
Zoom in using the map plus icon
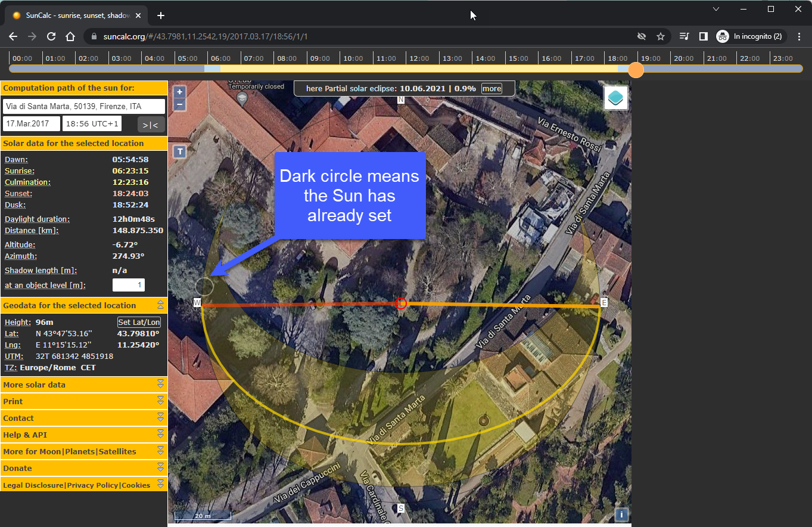pyautogui.click(x=179, y=92)
